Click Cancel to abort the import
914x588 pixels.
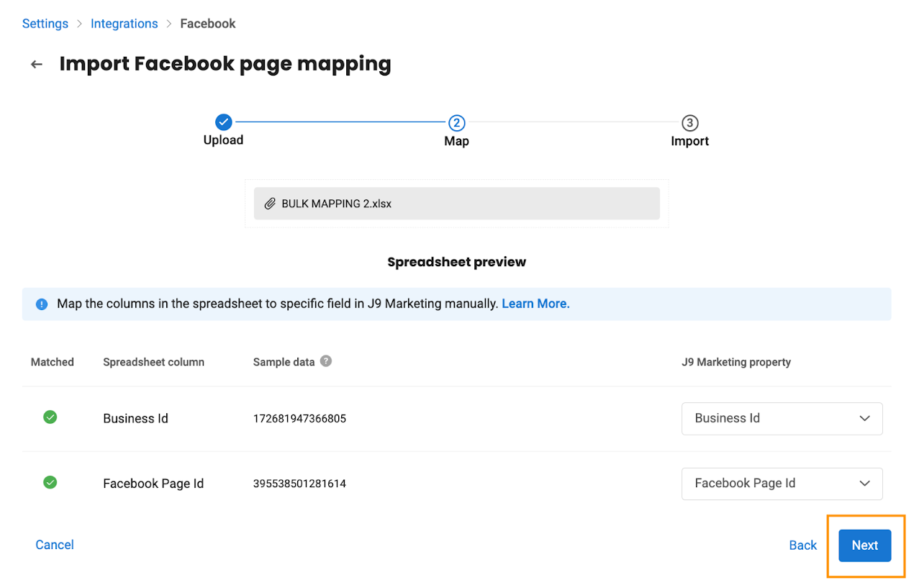click(55, 545)
